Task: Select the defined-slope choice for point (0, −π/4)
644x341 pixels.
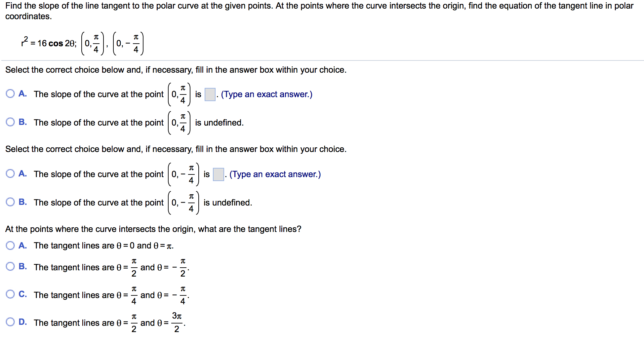Action: (x=10, y=174)
